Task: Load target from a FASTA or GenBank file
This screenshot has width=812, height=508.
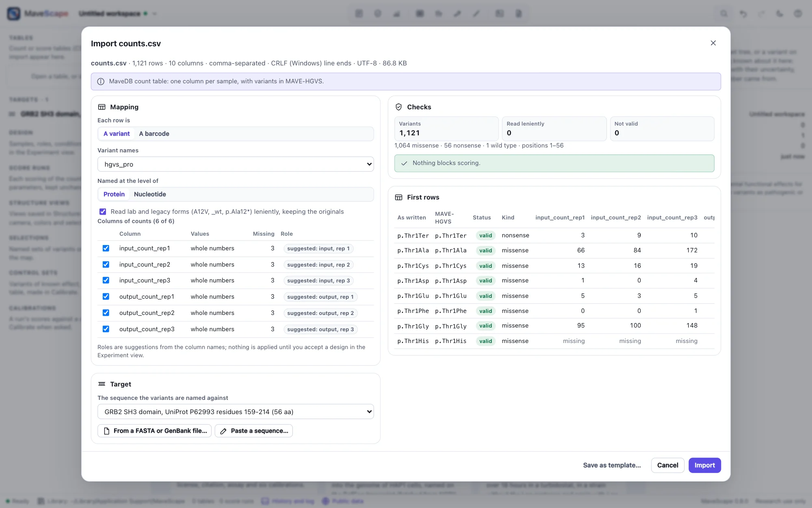Action: [x=154, y=431]
